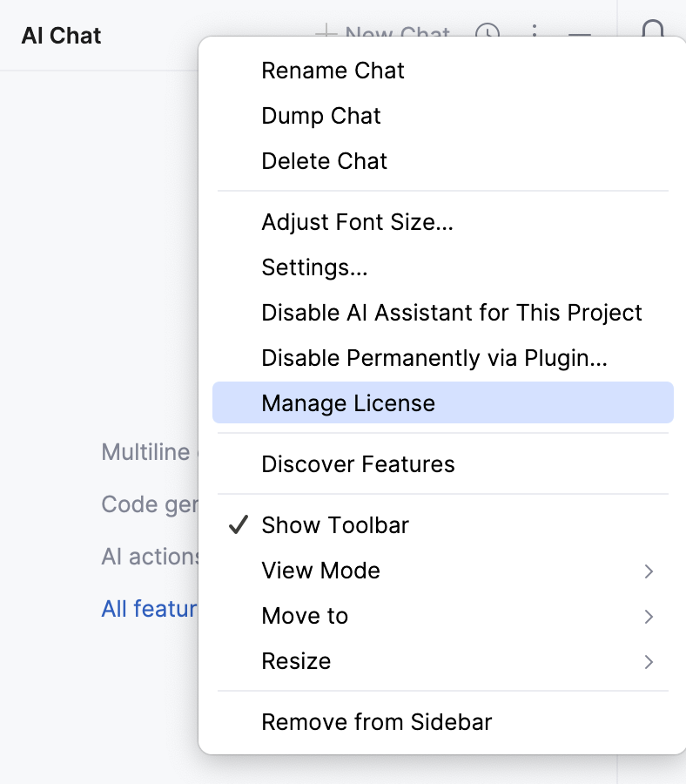686x784 pixels.
Task: Open the three-dot options menu
Action: point(534,37)
